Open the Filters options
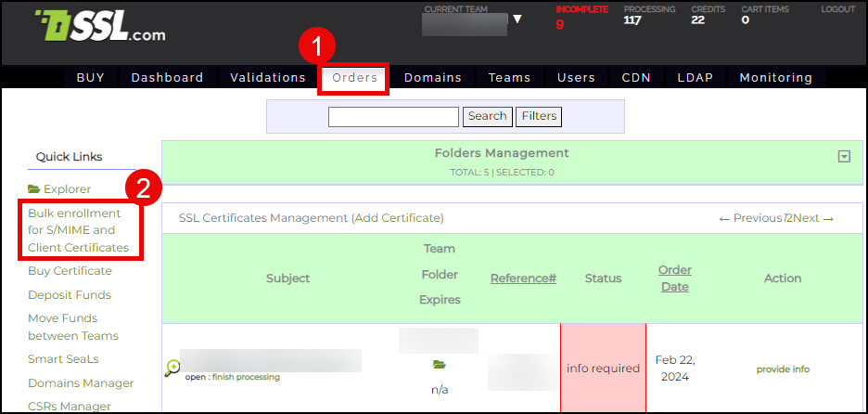The image size is (868, 414). click(x=539, y=116)
